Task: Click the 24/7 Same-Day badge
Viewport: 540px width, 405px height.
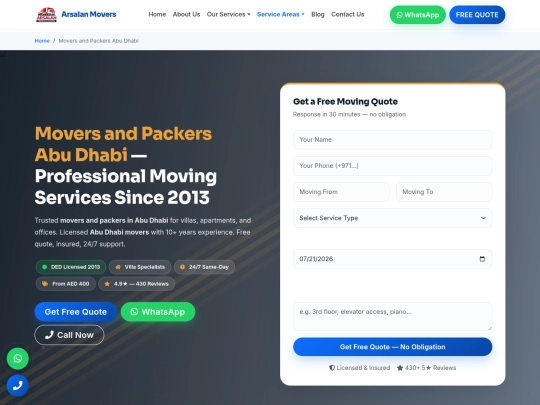Action: click(204, 267)
